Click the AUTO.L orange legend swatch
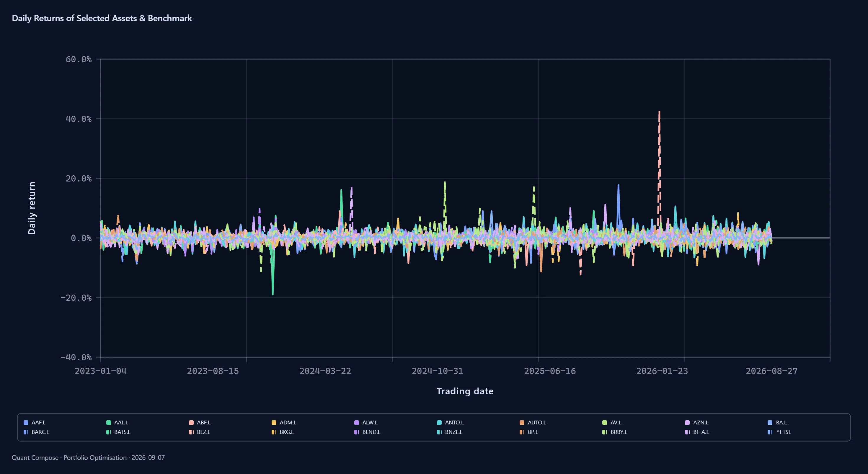Image resolution: width=868 pixels, height=474 pixels. 522,422
